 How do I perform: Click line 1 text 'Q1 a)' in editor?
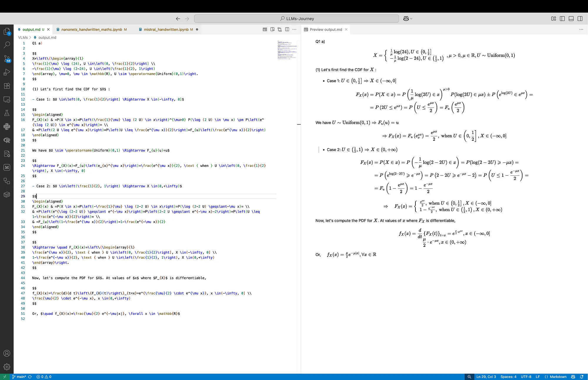tap(37, 43)
